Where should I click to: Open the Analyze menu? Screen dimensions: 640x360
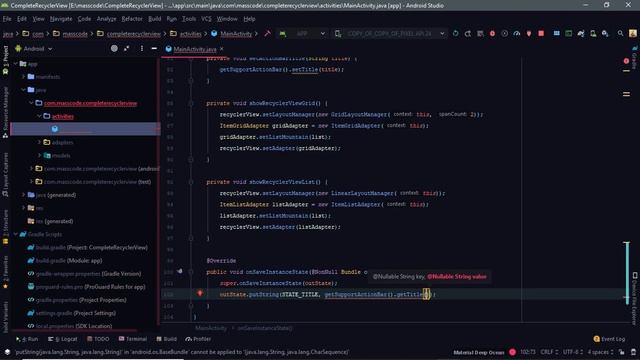pyautogui.click(x=106, y=19)
